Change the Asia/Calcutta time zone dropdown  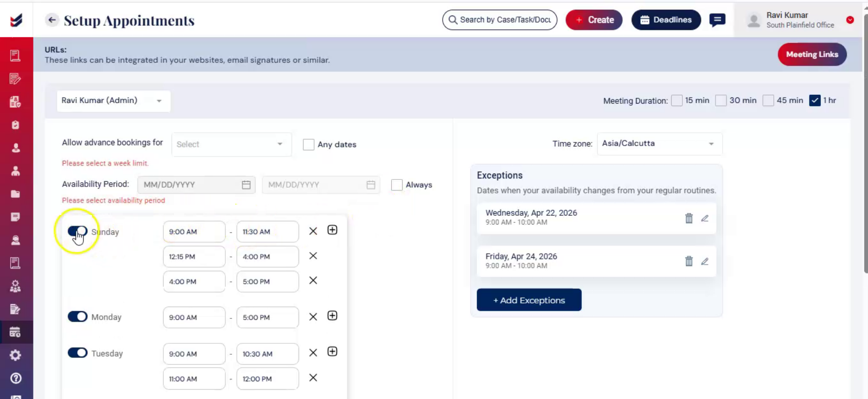click(659, 144)
